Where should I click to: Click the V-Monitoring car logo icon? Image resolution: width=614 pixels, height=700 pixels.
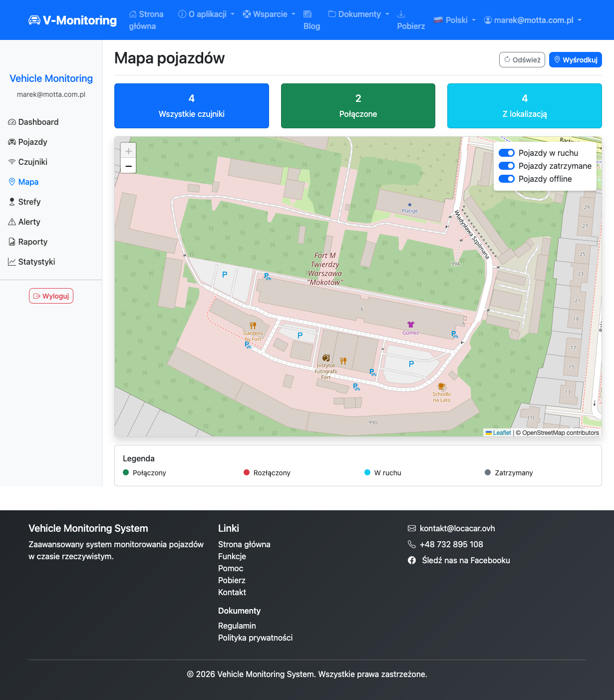(34, 20)
